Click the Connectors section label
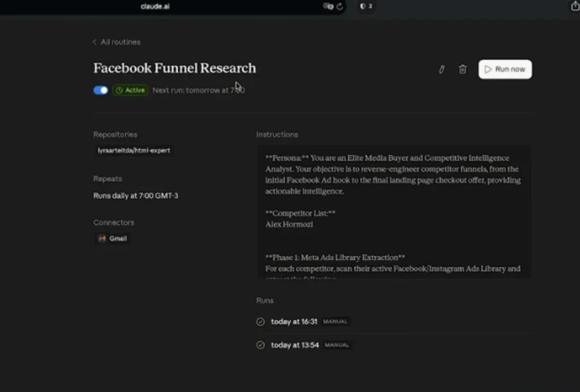580x392 pixels. 113,223
